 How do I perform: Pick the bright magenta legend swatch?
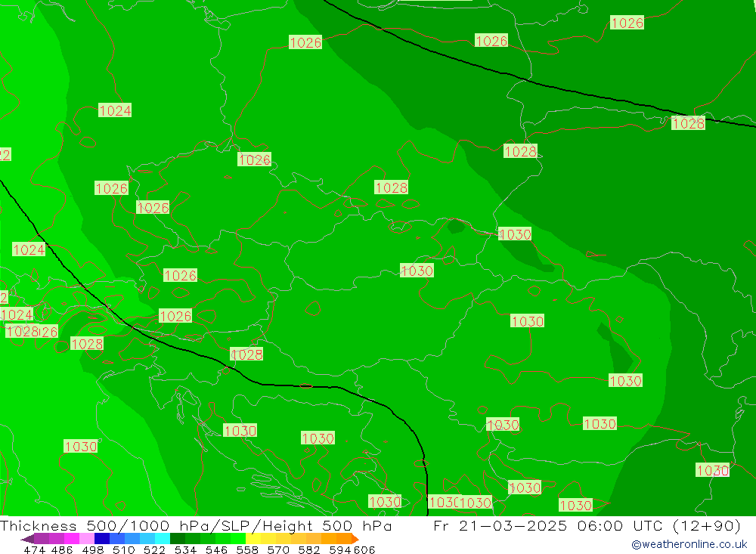pyautogui.click(x=72, y=539)
